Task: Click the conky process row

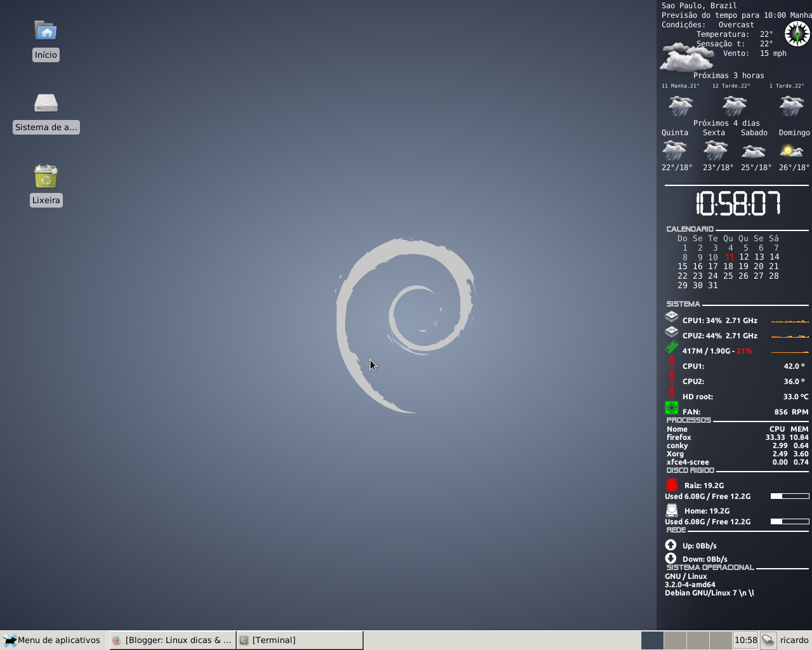Action: tap(737, 446)
